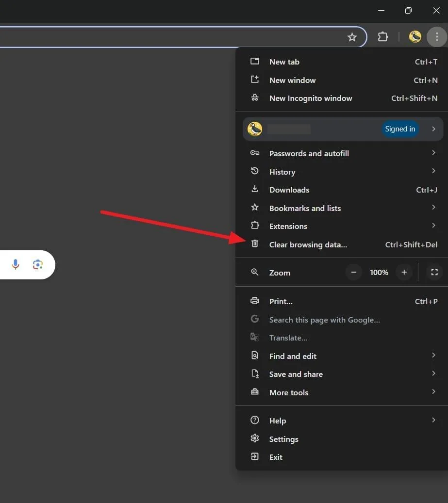Viewport: 448px width, 503px height.
Task: Expand the Passwords and autofill submenu
Action: (433, 153)
